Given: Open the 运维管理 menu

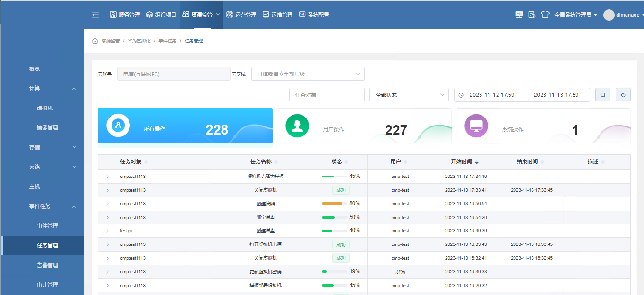Looking at the screenshot, I should 278,15.
